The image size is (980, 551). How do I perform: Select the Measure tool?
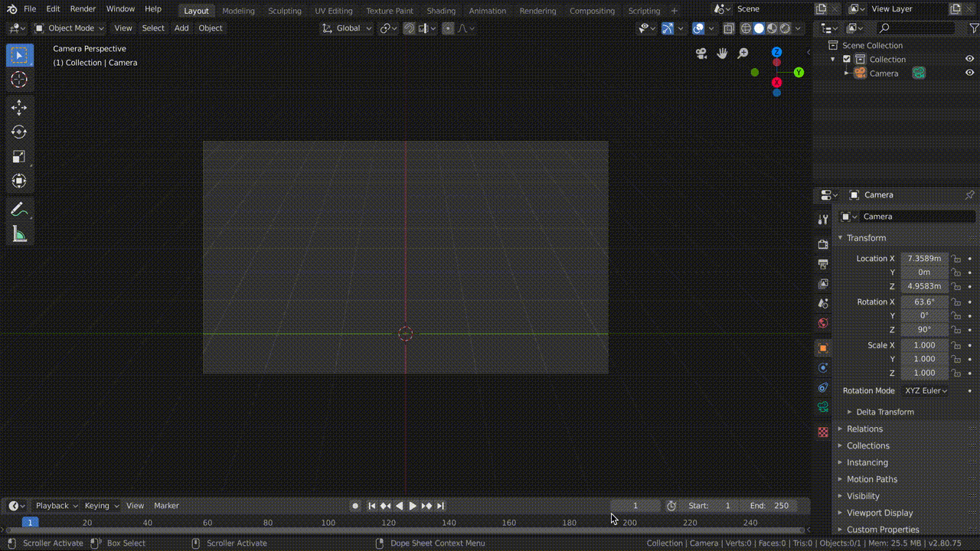pyautogui.click(x=19, y=234)
